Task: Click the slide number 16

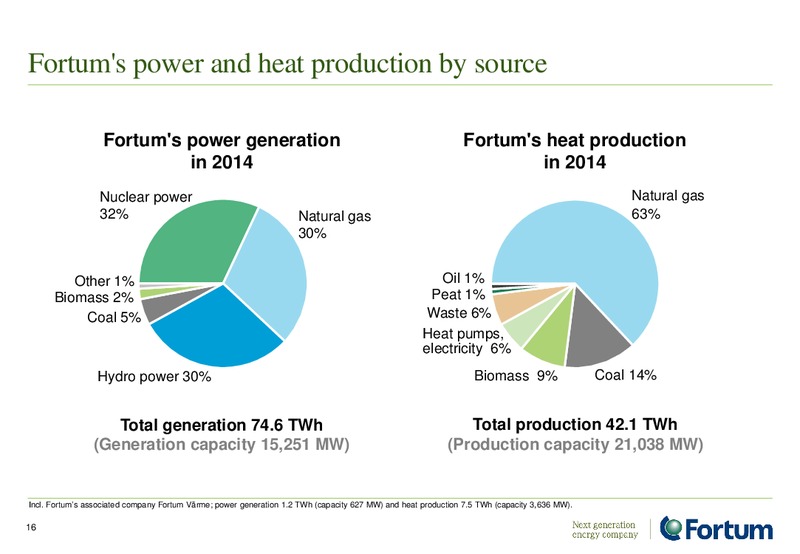Action: point(32,527)
